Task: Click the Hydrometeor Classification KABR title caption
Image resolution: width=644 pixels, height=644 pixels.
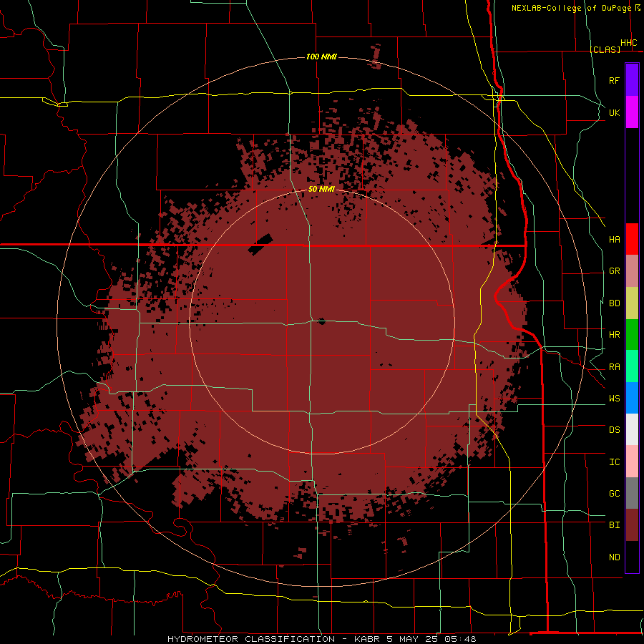Action: click(321, 639)
